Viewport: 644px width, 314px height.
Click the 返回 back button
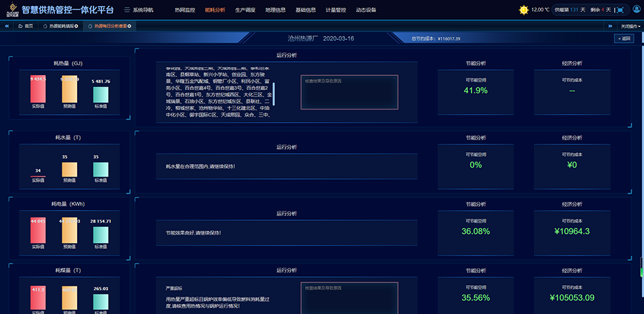tap(624, 39)
